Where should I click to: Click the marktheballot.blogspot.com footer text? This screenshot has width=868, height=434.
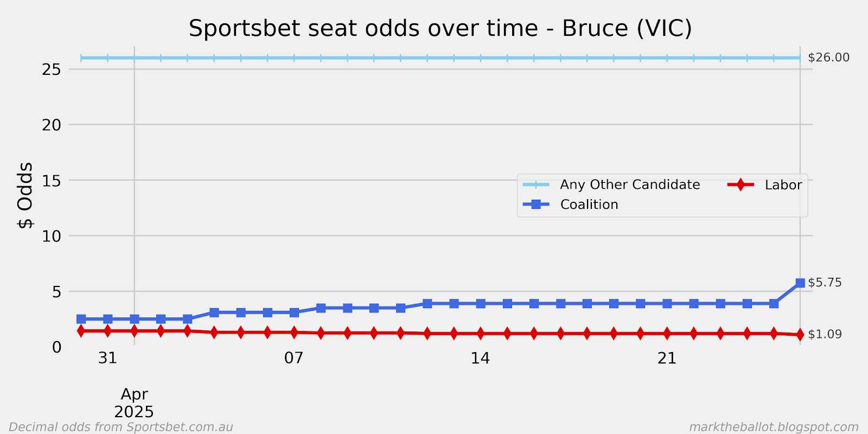tap(774, 427)
